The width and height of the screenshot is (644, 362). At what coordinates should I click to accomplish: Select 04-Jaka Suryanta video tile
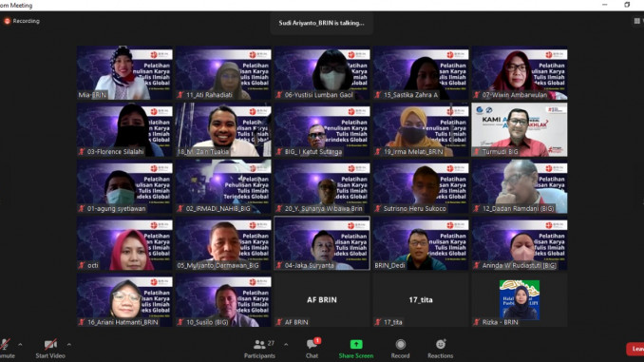tap(322, 243)
